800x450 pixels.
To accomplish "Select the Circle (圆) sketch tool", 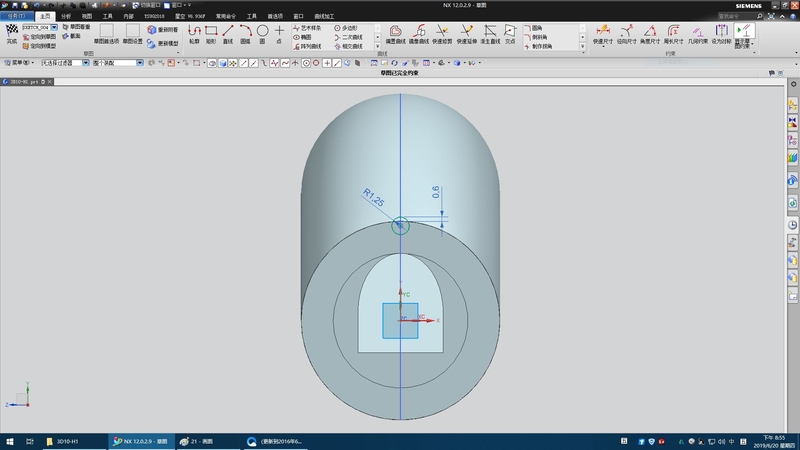I will pos(262,32).
